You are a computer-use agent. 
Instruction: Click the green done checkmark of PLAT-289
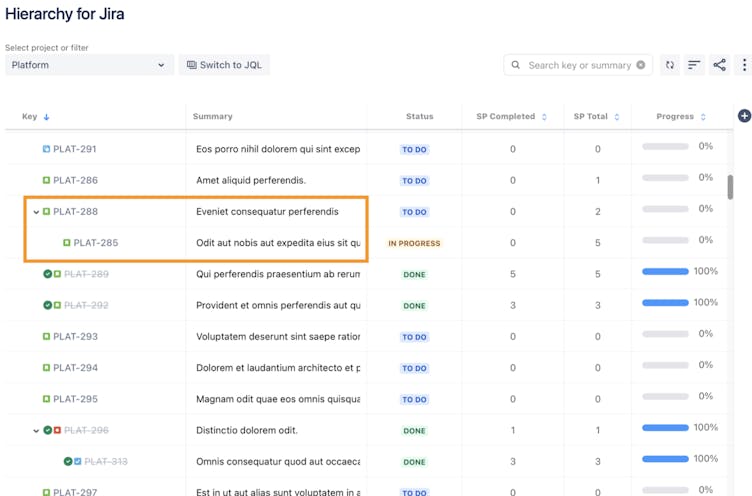[x=47, y=274]
